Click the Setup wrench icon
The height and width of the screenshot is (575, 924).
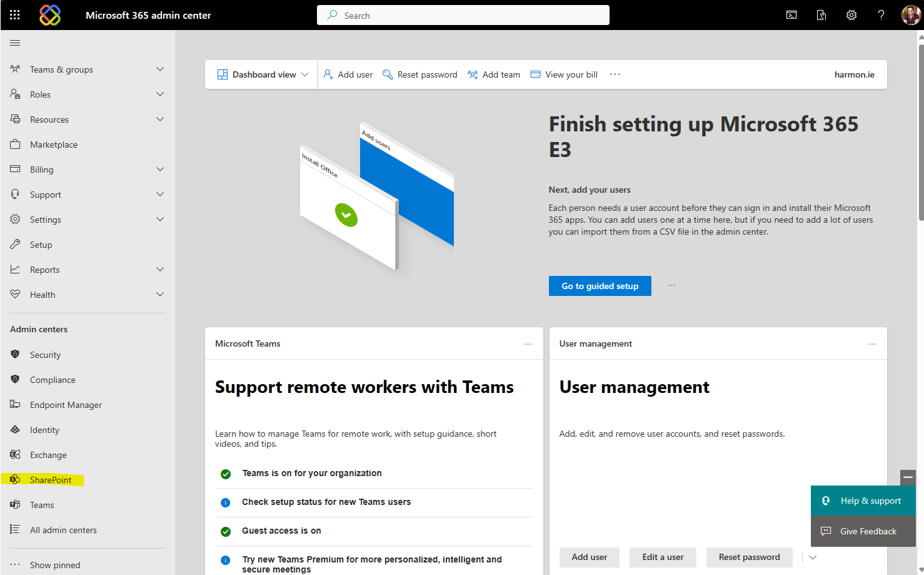pyautogui.click(x=15, y=244)
